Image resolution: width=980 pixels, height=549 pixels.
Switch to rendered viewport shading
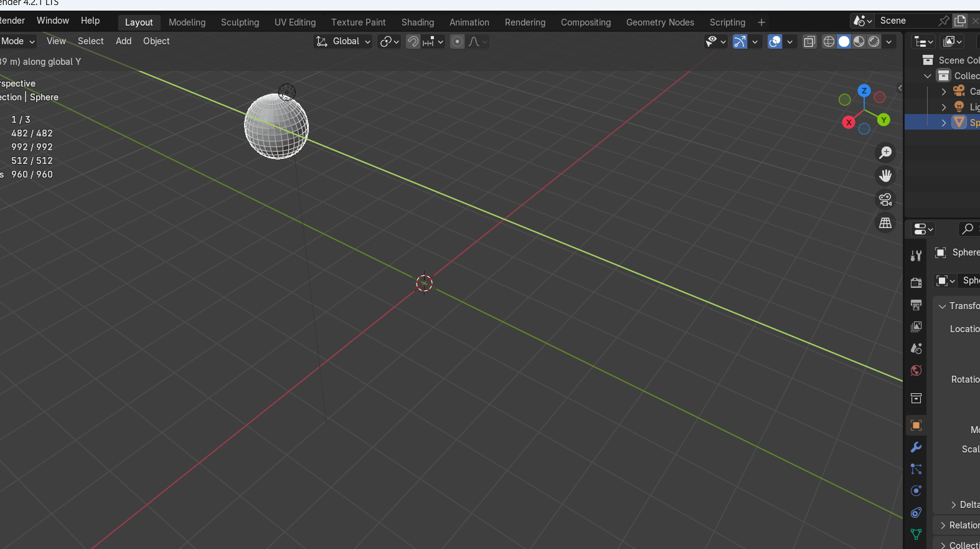click(874, 42)
